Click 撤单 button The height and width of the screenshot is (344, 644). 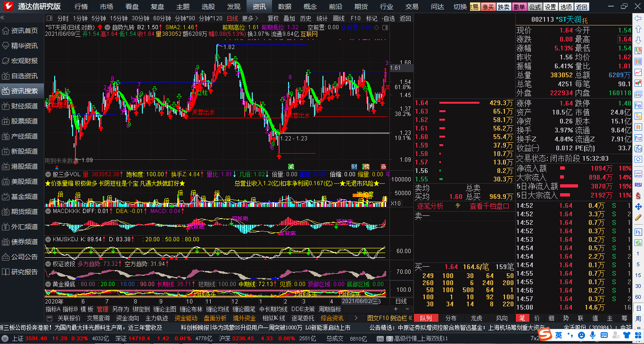click(x=519, y=7)
